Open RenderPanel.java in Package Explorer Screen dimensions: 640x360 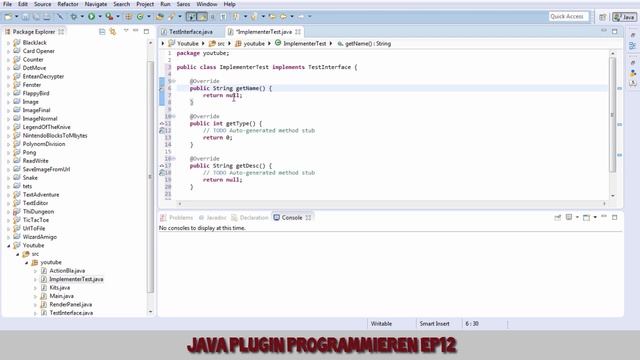[71, 304]
